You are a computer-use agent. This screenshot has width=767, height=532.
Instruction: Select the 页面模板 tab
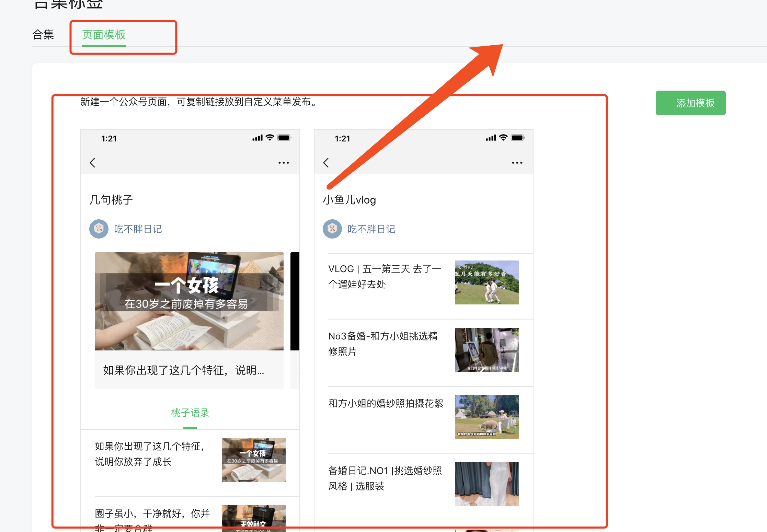point(104,35)
